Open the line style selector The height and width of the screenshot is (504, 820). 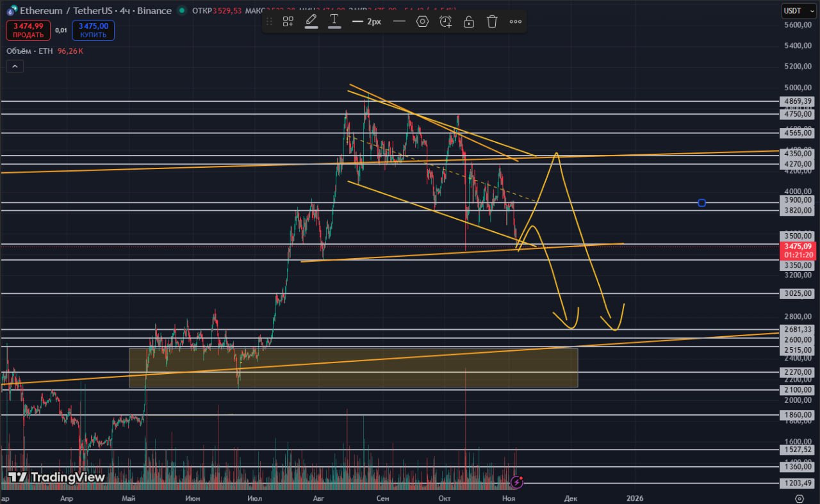click(399, 22)
